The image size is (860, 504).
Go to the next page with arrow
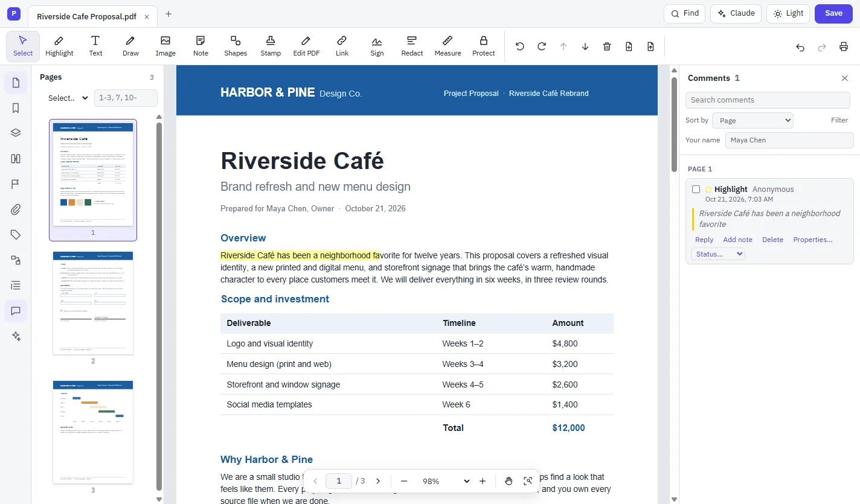(378, 481)
